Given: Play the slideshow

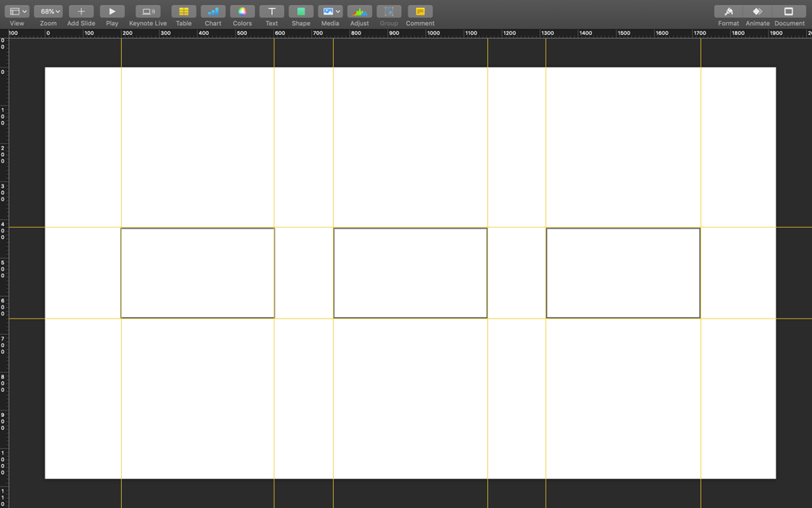Looking at the screenshot, I should click(112, 11).
